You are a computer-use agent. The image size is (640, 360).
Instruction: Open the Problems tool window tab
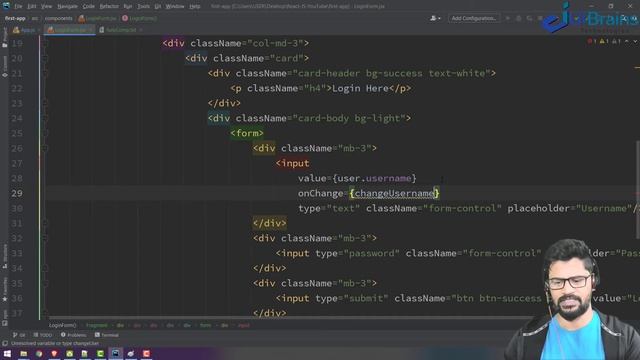click(73, 335)
